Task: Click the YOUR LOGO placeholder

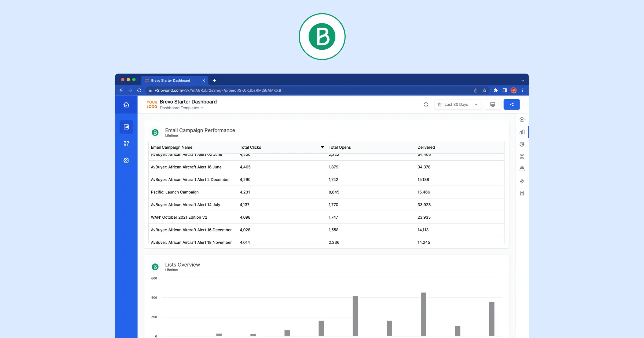Action: [152, 105]
